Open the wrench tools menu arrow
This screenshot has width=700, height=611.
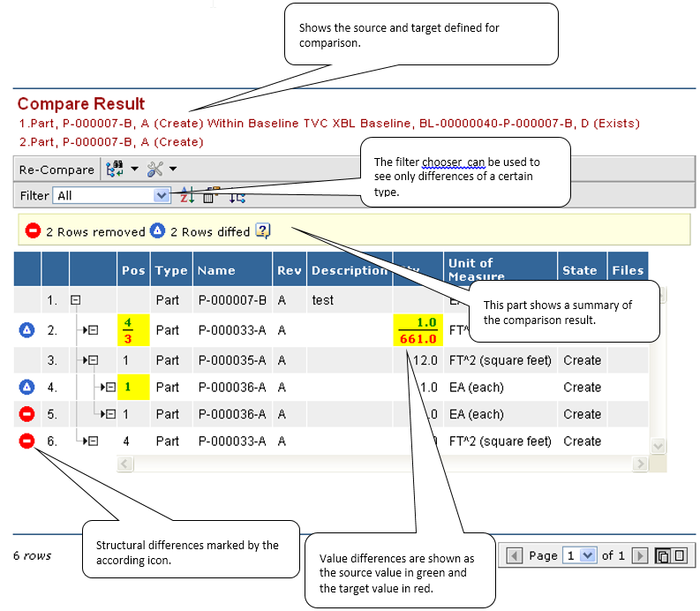pos(173,170)
